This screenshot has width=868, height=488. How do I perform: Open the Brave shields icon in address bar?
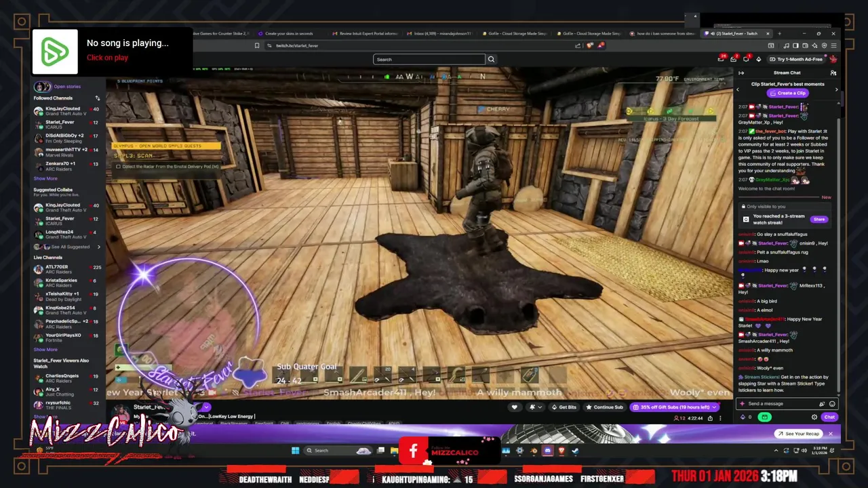(589, 45)
